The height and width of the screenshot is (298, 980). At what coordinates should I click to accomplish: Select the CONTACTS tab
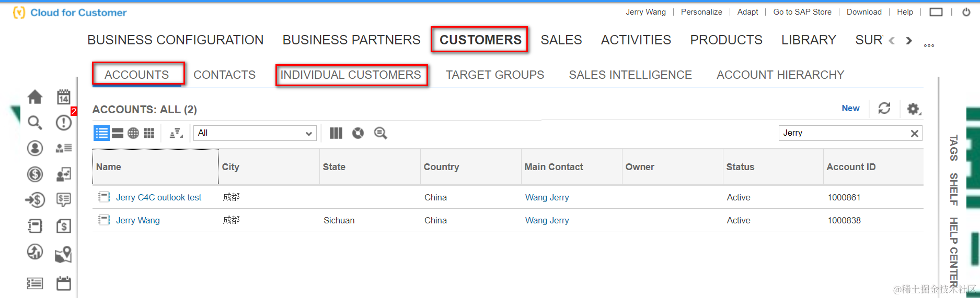click(x=225, y=75)
